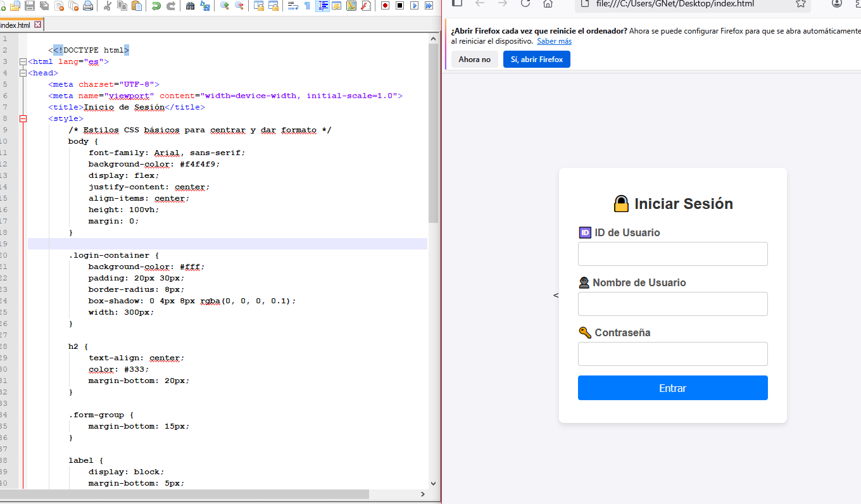Click the Zoom In magnifier icon
Image resolution: width=861 pixels, height=504 pixels.
[224, 6]
